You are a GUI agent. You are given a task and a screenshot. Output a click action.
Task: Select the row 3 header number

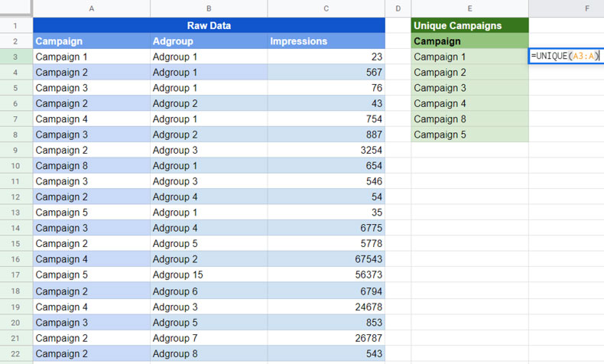tap(16, 57)
